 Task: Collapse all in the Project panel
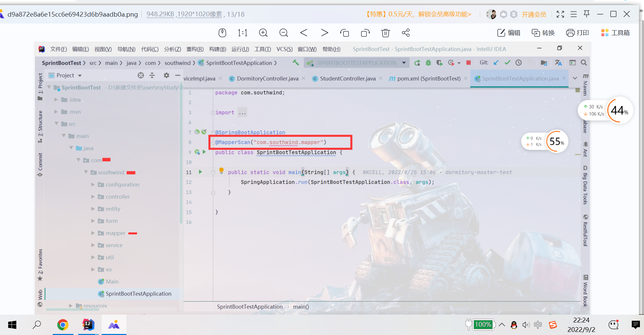(x=152, y=75)
